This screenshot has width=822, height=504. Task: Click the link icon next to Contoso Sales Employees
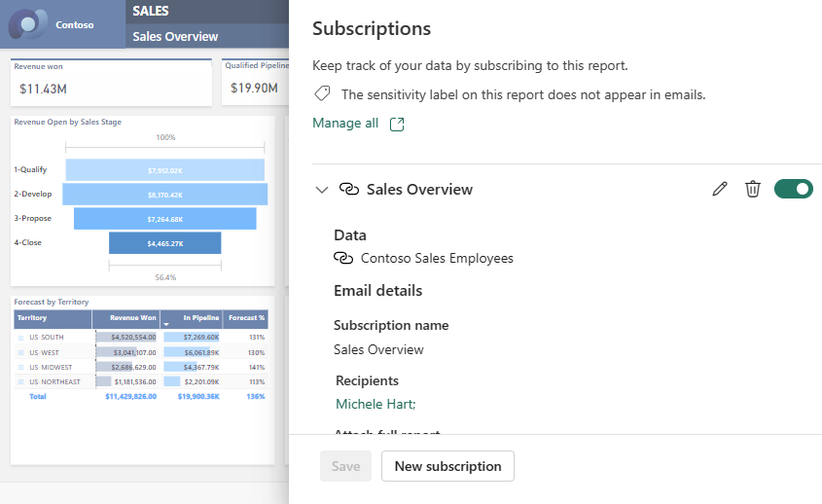343,258
